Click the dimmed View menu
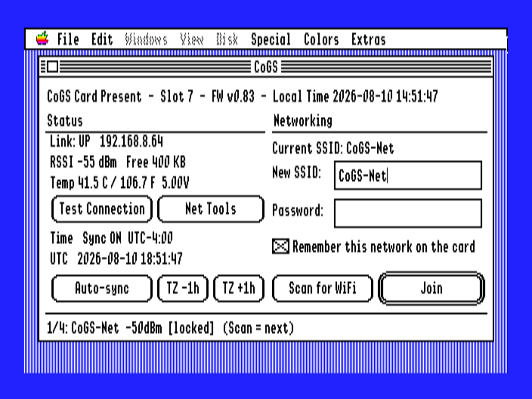The width and height of the screenshot is (532, 399). (x=191, y=39)
